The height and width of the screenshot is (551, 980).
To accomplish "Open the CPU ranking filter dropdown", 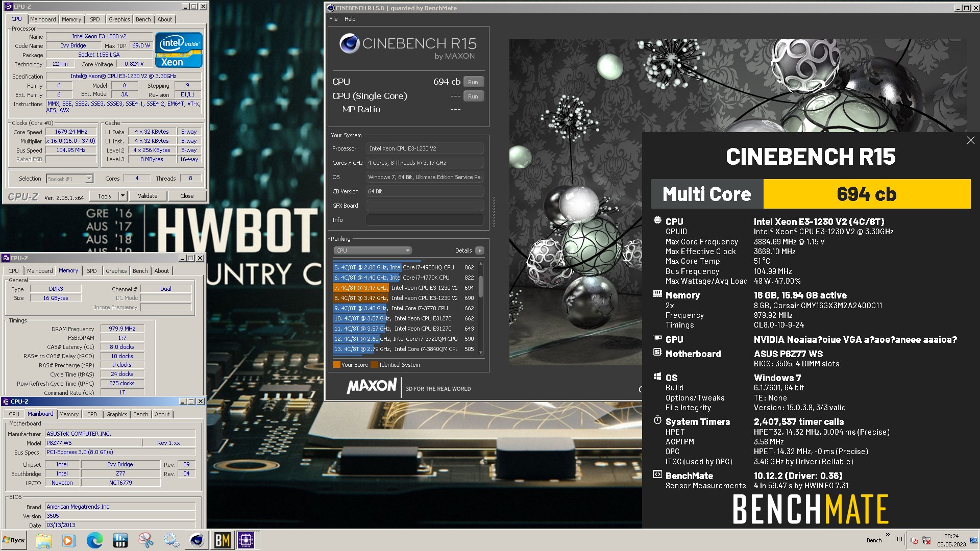I will 372,251.
